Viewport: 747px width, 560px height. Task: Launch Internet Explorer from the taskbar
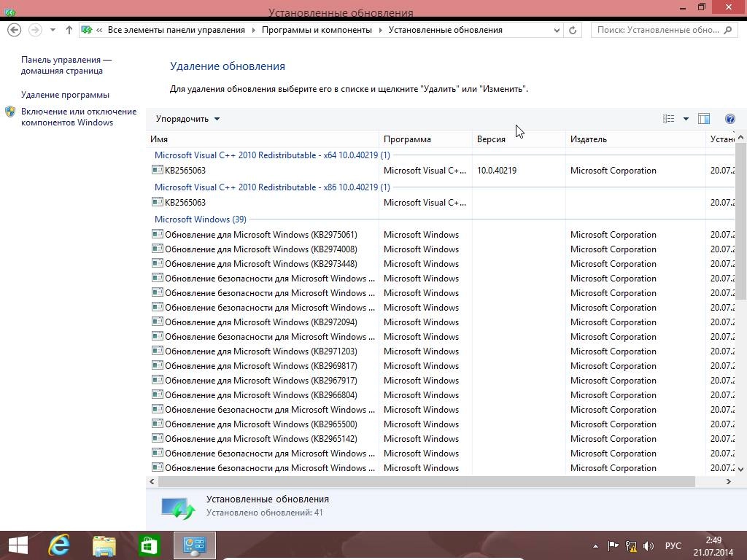pos(59,545)
